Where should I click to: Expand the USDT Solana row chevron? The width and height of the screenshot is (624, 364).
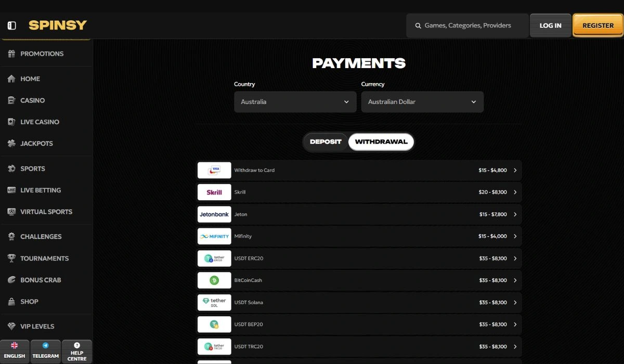point(515,302)
